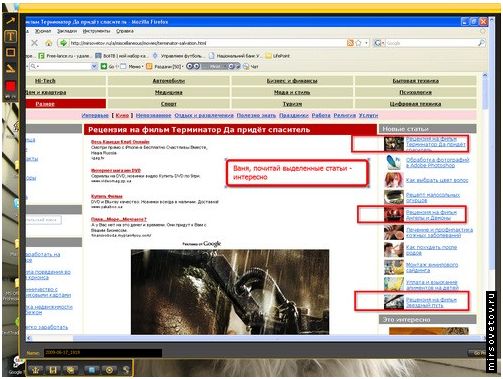Click the Чат toolbar icon
Viewport: 503px width, 379px height.
coord(250,66)
